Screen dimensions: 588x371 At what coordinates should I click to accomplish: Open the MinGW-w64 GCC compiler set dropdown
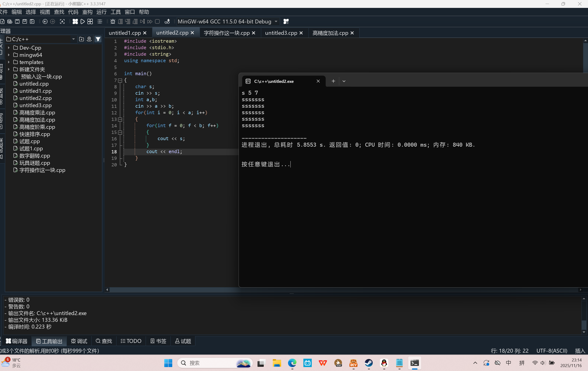276,22
